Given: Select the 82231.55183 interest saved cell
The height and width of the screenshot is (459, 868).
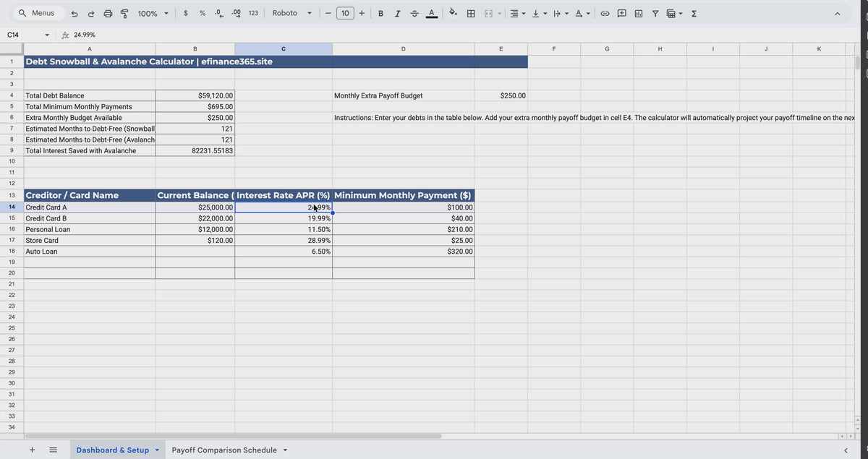Looking at the screenshot, I should [195, 150].
